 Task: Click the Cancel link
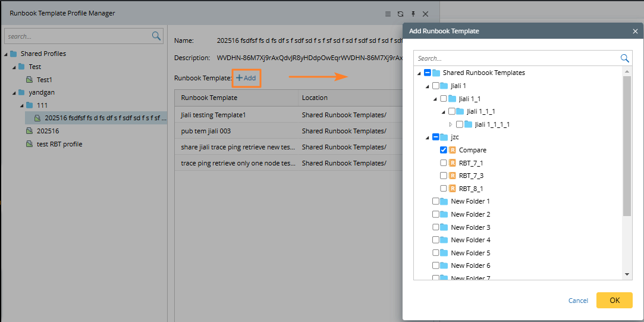pyautogui.click(x=578, y=301)
